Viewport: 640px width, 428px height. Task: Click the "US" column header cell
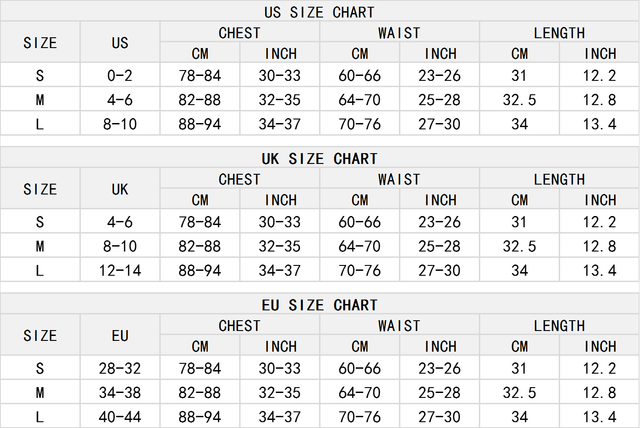[120, 43]
